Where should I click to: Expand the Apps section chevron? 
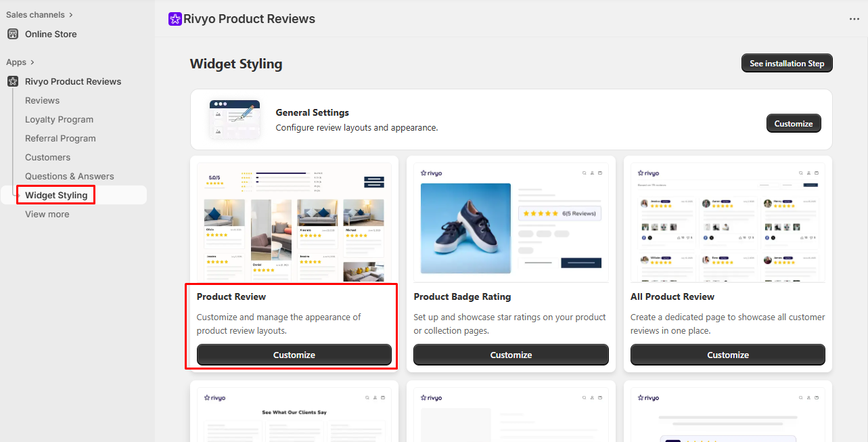pos(32,62)
